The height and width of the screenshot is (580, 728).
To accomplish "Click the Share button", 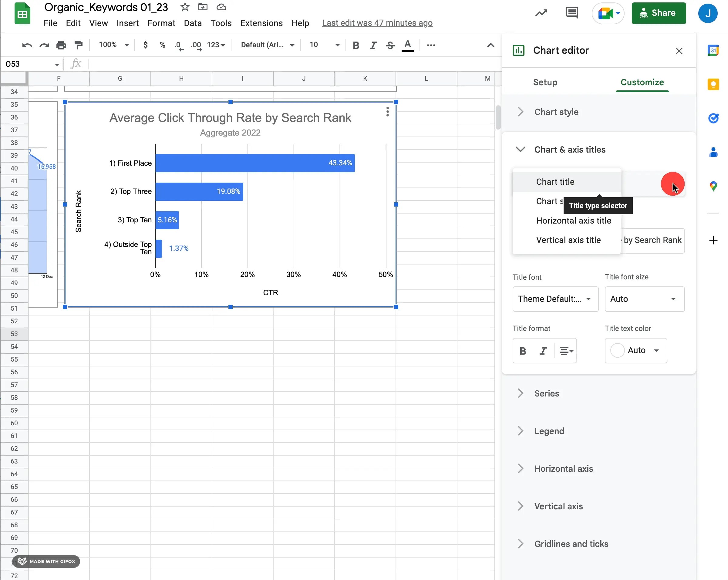I will click(x=659, y=13).
